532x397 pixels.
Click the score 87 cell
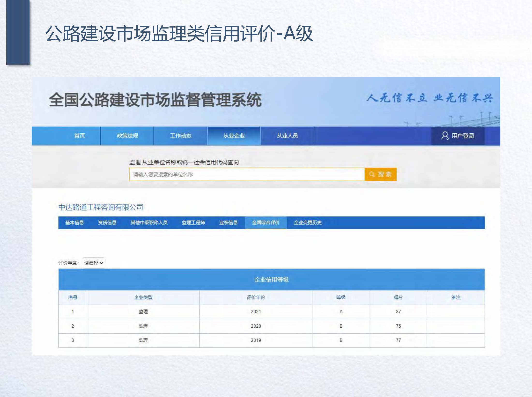click(x=398, y=312)
